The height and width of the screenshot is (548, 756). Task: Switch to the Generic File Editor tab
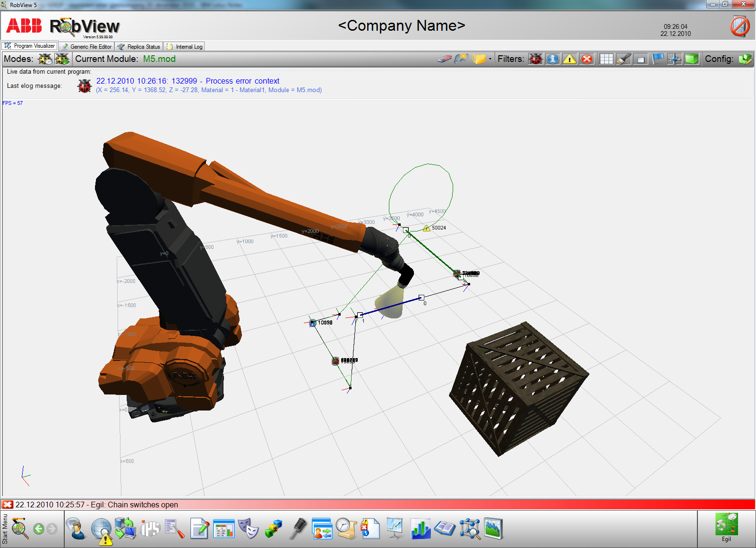tap(86, 46)
